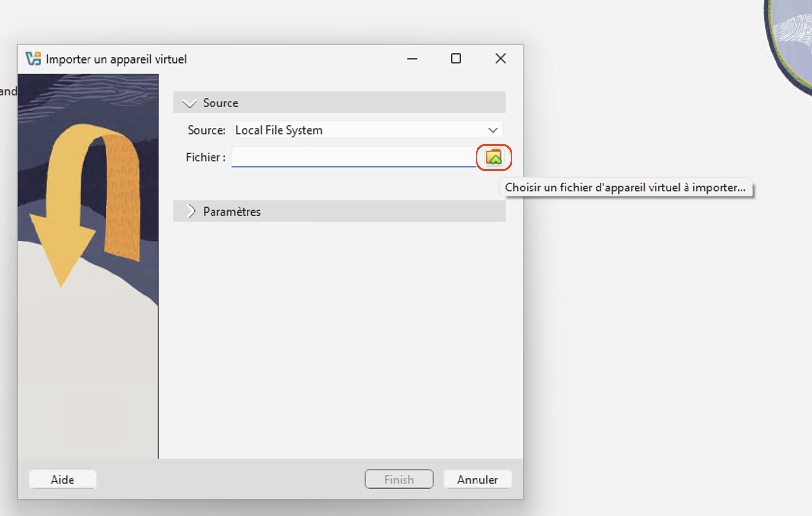Select the Local File System combo box text
Viewport: 812px width, 516px height.
279,130
